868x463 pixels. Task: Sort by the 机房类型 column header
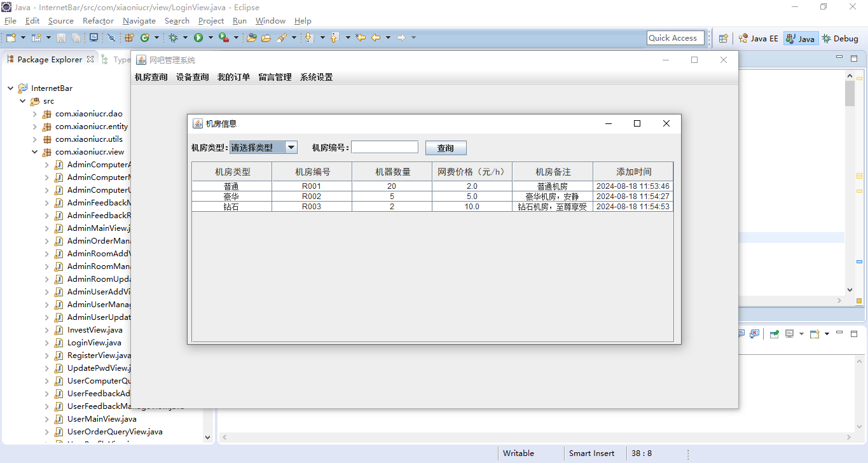[232, 172]
